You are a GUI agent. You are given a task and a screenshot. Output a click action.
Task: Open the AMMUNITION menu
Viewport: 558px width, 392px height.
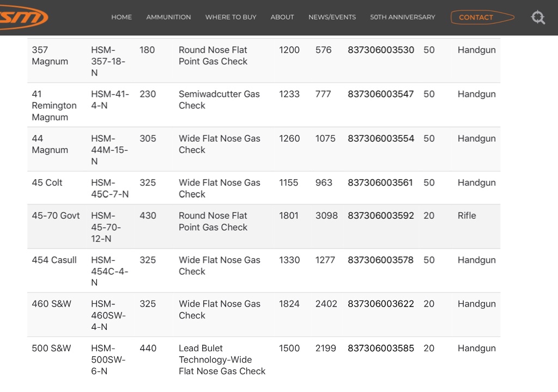tap(168, 17)
